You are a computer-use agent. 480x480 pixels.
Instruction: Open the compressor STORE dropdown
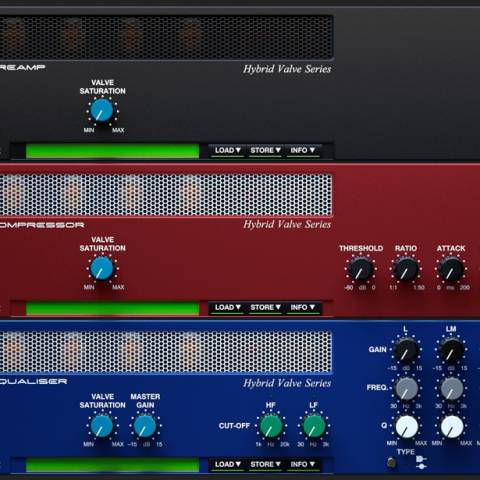tap(265, 307)
